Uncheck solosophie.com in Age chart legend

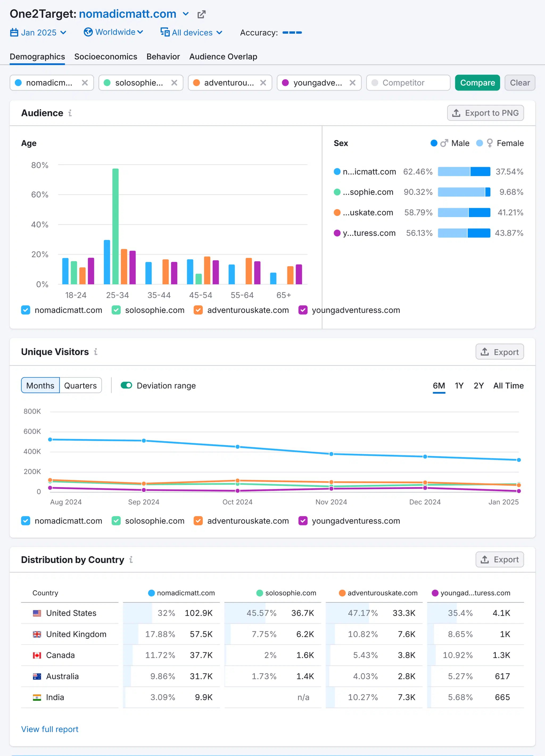pyautogui.click(x=116, y=310)
